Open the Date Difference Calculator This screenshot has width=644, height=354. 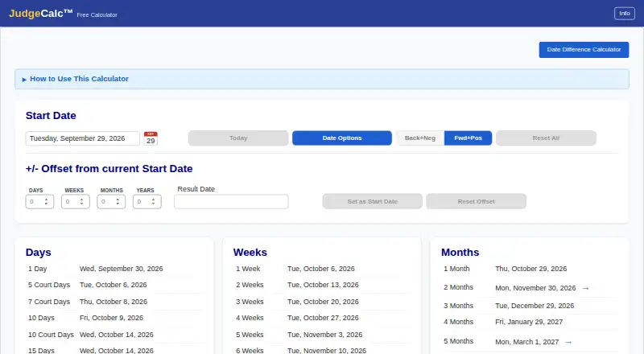pyautogui.click(x=584, y=50)
